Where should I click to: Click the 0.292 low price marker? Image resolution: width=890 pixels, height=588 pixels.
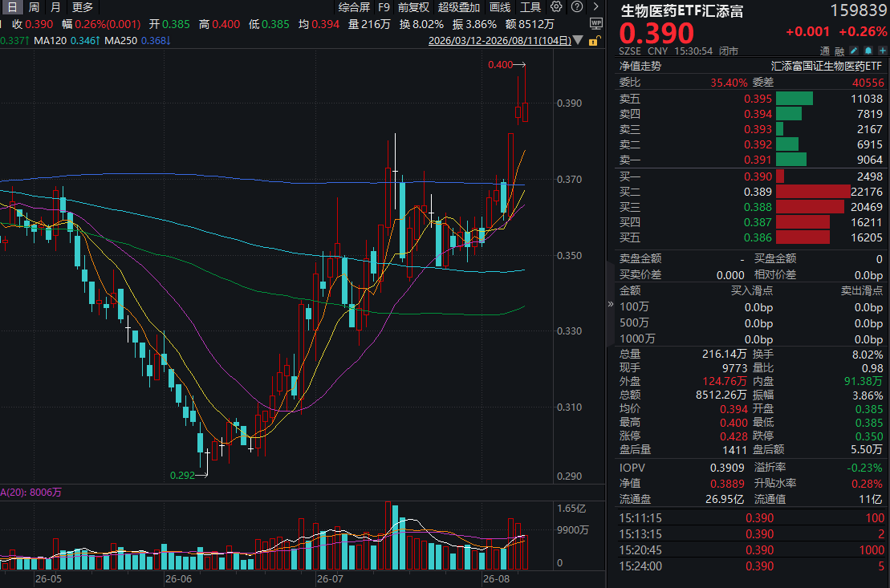pyautogui.click(x=182, y=476)
